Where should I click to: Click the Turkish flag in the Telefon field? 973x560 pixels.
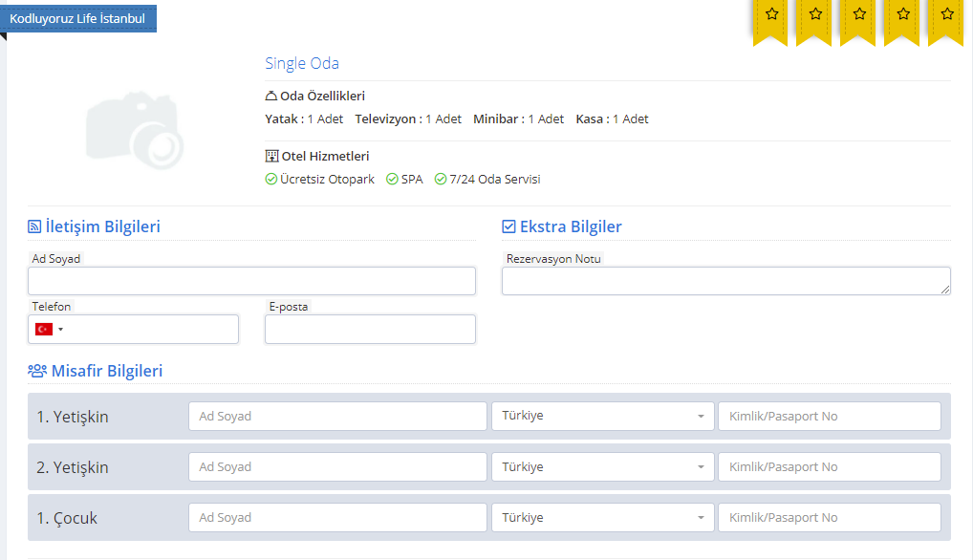click(x=45, y=329)
